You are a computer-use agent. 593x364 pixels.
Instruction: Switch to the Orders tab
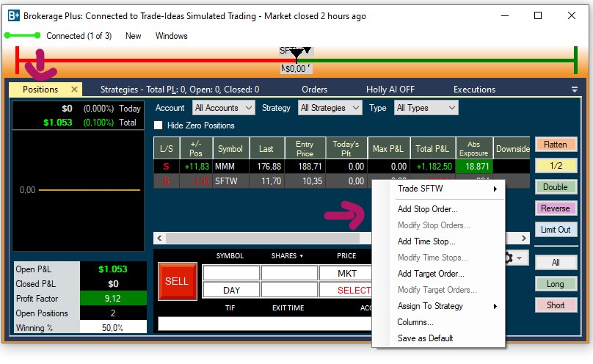(314, 90)
